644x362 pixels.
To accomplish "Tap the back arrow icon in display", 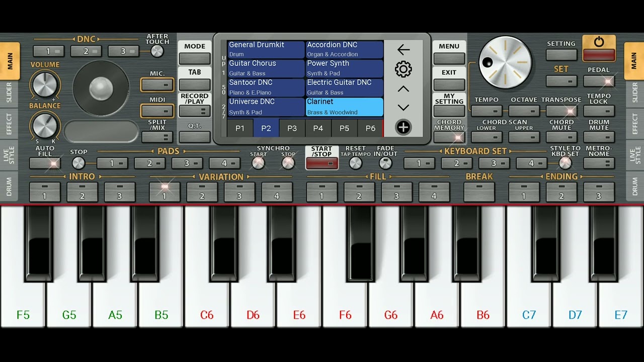I will pos(404,49).
